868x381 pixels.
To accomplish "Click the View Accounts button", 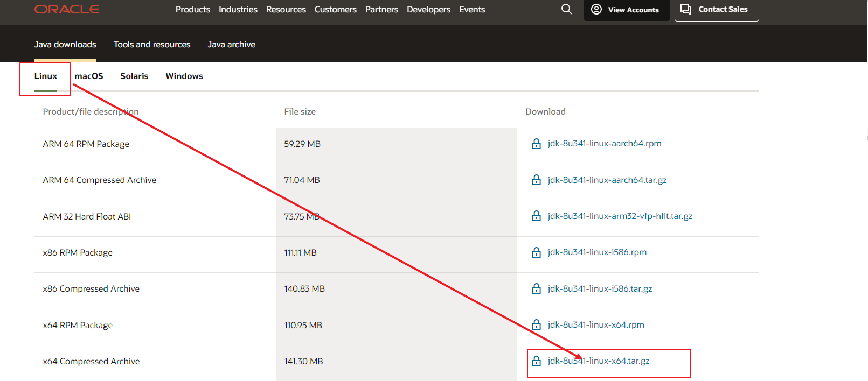I will click(x=627, y=10).
